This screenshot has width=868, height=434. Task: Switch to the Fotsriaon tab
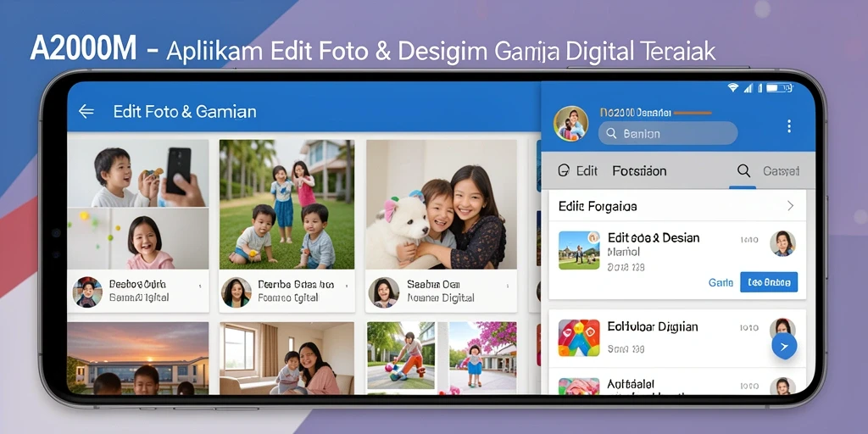[x=639, y=171]
